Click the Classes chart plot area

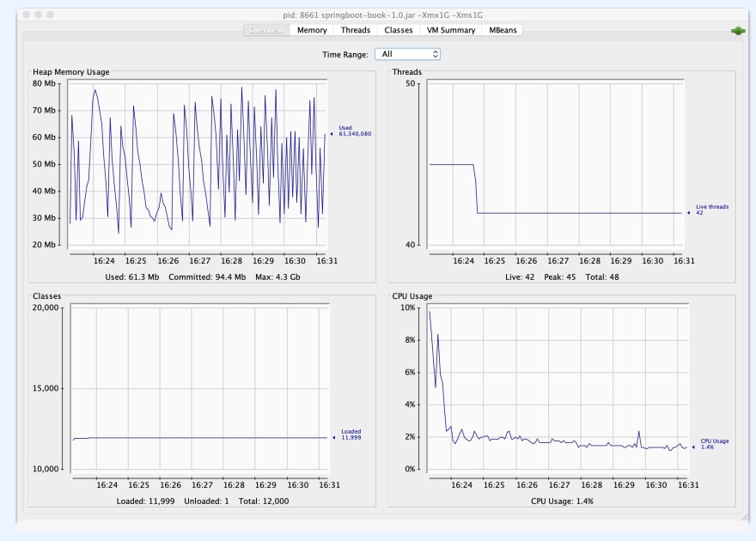[199, 387]
